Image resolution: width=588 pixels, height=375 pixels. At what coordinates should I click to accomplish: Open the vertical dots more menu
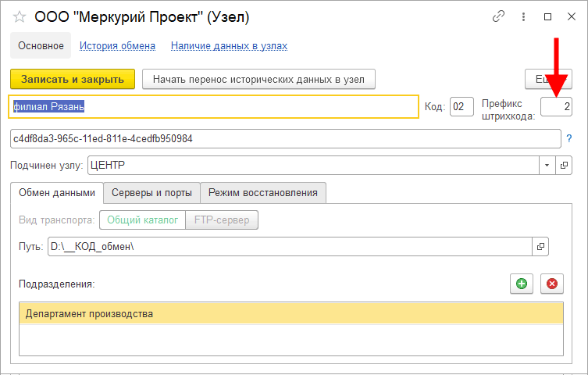click(x=523, y=16)
